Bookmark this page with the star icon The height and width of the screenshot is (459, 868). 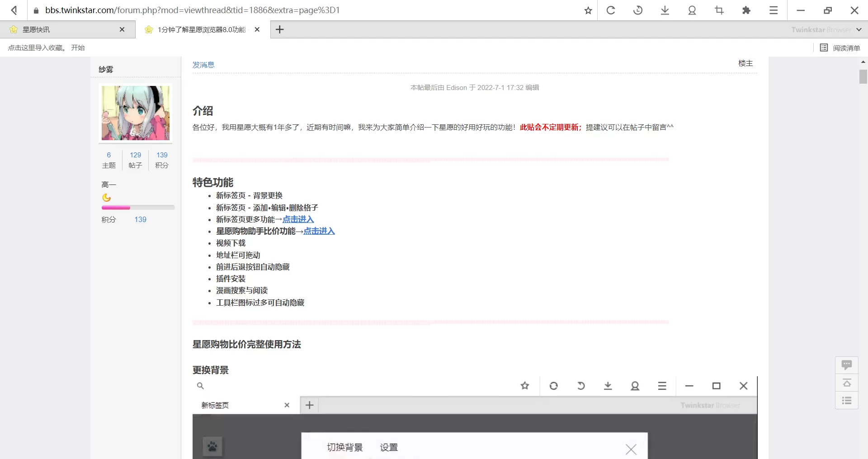[588, 10]
